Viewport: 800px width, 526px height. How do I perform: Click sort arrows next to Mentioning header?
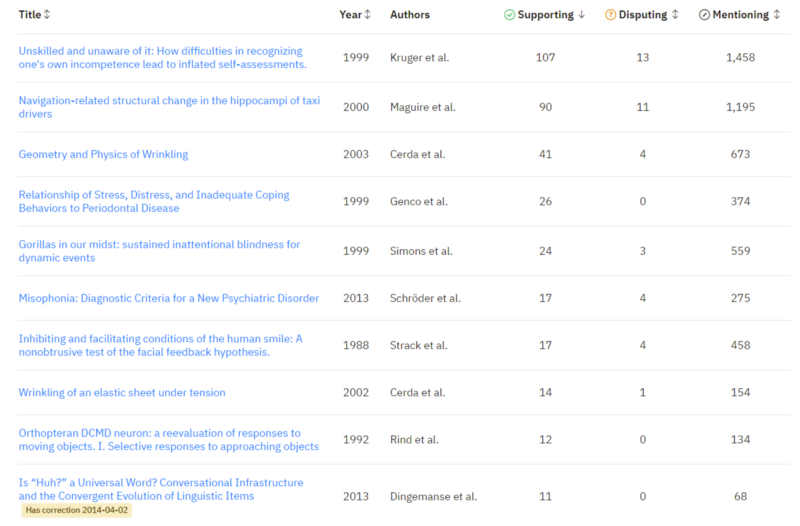pos(776,15)
